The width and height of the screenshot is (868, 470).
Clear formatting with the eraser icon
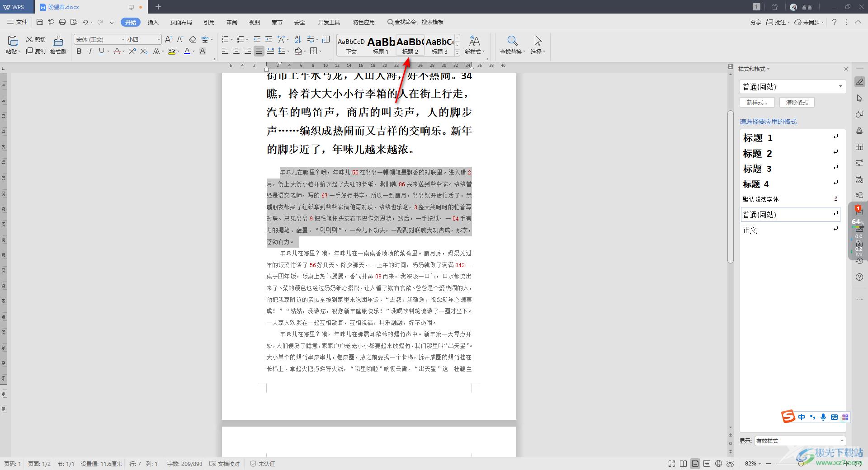pos(193,39)
